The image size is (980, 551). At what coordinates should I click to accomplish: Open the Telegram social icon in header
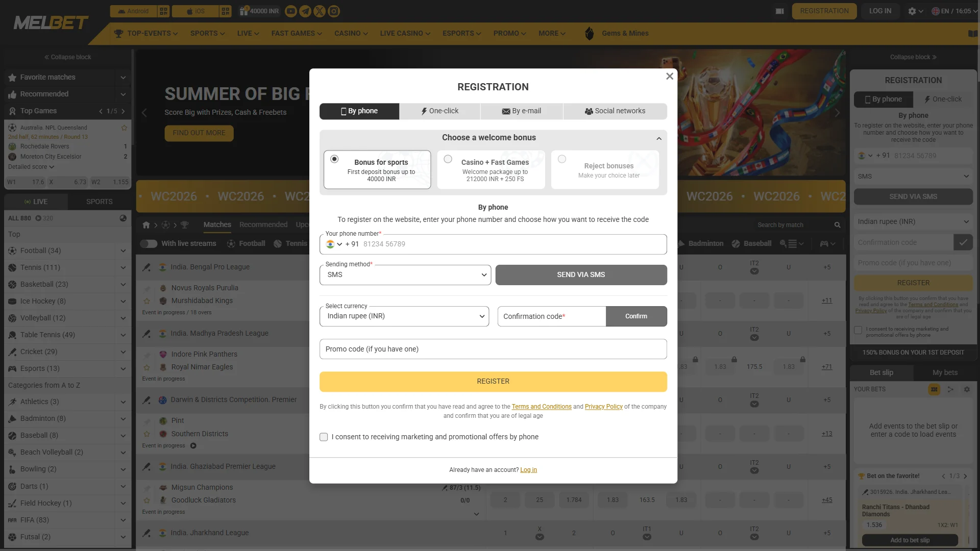click(305, 11)
